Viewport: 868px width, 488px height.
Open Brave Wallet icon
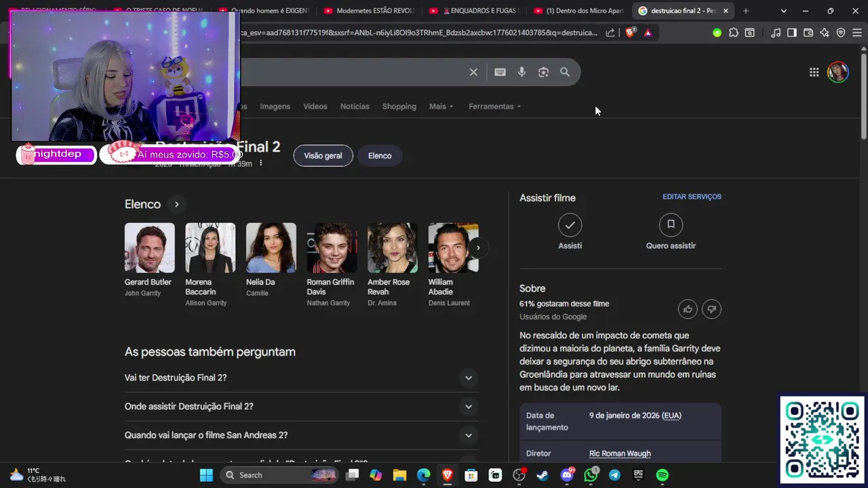click(808, 33)
